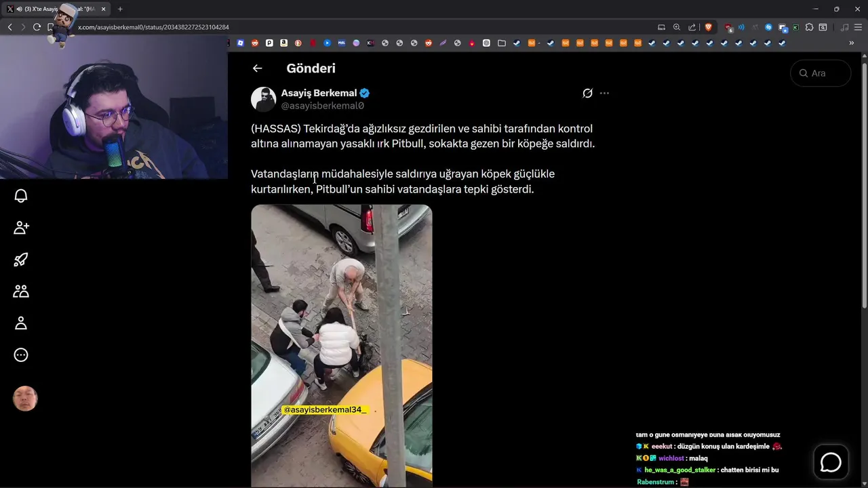Open the Roblox bookmark
This screenshot has width=868, height=488.
tap(240, 43)
